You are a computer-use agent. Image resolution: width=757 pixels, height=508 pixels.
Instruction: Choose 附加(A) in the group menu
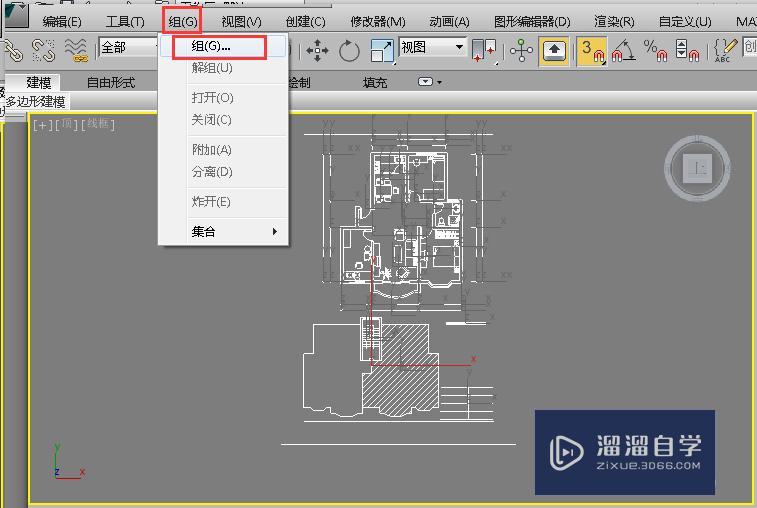coord(224,150)
